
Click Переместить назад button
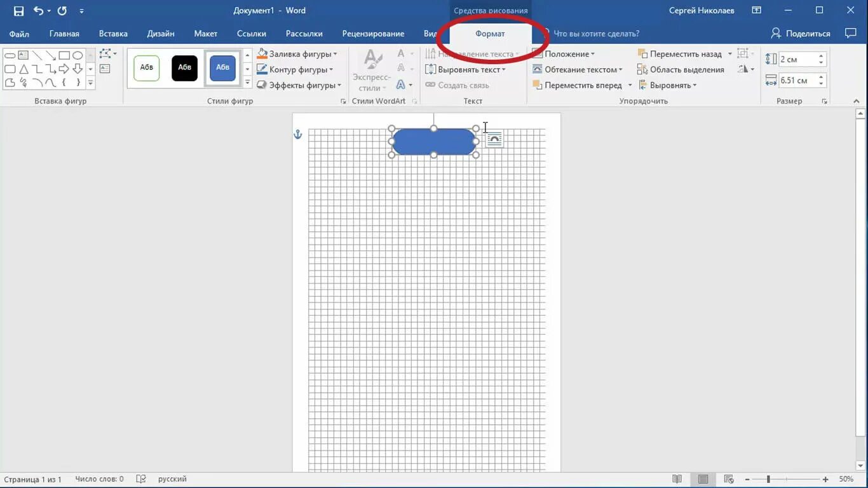(x=679, y=54)
